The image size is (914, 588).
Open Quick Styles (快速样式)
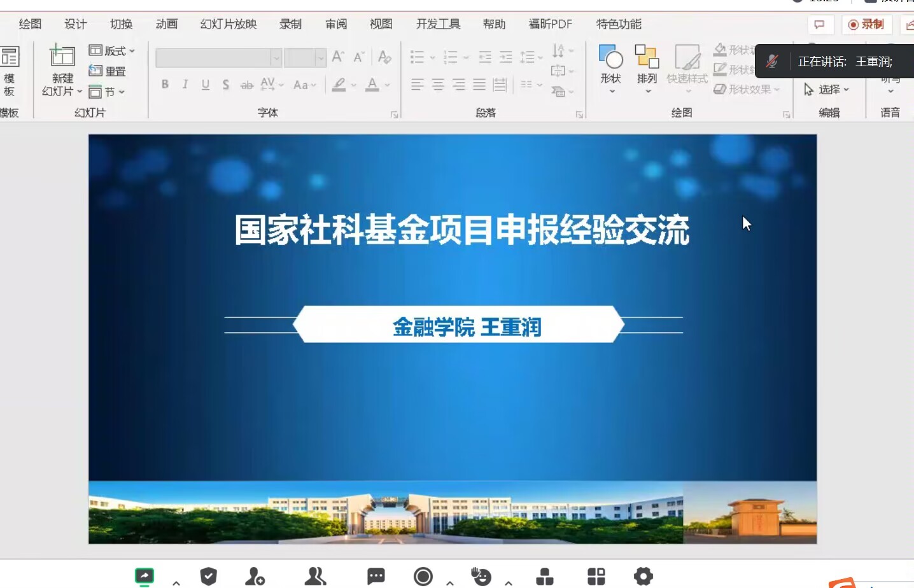(x=687, y=69)
